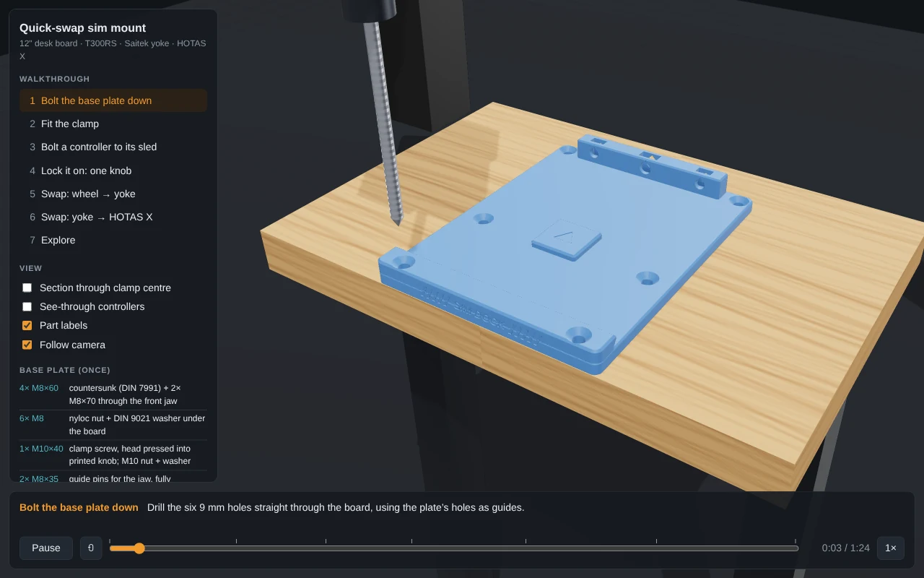Click the "6× M8" parts list entry

coord(113,425)
